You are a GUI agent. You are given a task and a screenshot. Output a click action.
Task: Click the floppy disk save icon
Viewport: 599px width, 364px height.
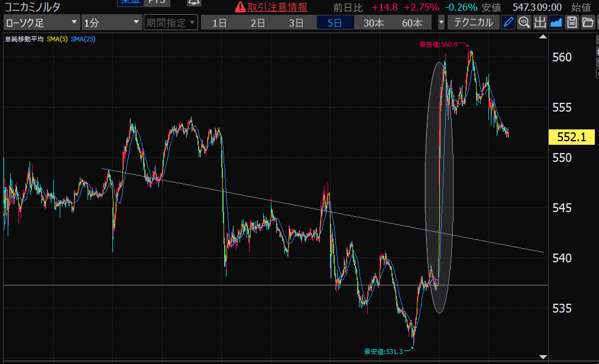572,23
